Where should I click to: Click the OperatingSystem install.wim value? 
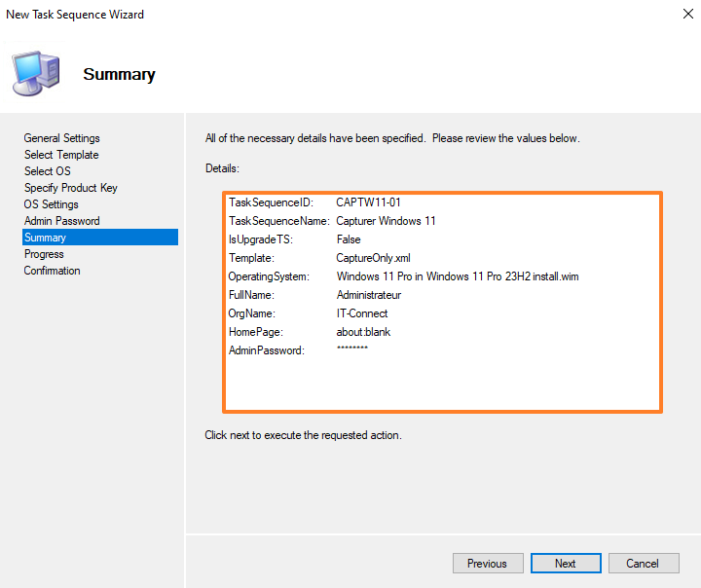coord(458,276)
